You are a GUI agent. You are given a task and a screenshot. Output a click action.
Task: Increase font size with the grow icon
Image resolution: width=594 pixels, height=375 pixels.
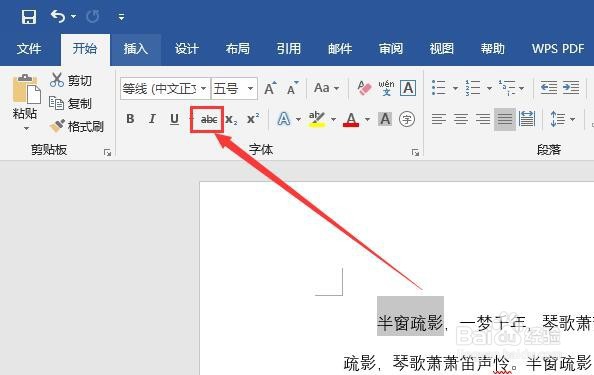(x=270, y=89)
